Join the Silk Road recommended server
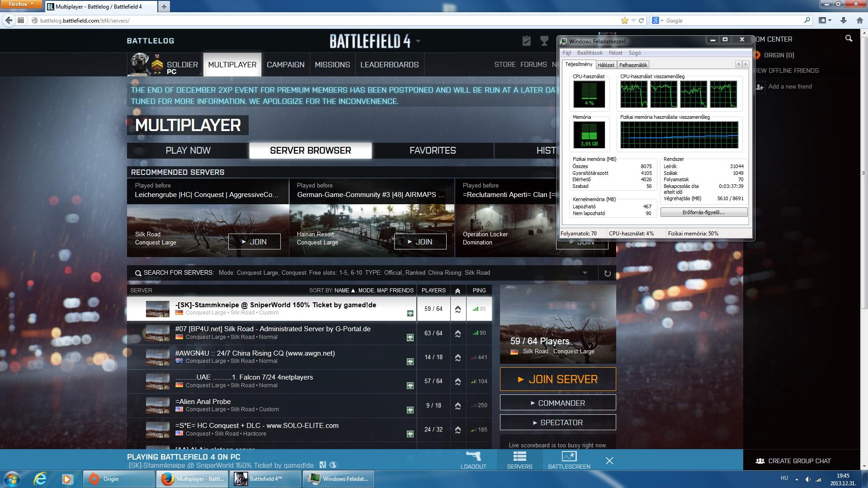Screen dimensions: 868x488 [254, 242]
